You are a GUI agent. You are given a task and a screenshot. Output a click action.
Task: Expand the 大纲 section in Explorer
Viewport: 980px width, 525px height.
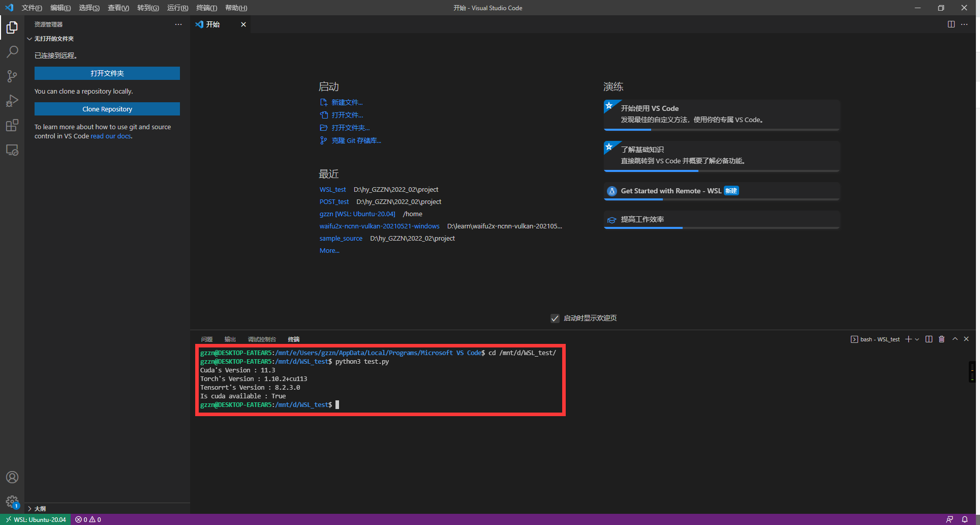pyautogui.click(x=40, y=508)
